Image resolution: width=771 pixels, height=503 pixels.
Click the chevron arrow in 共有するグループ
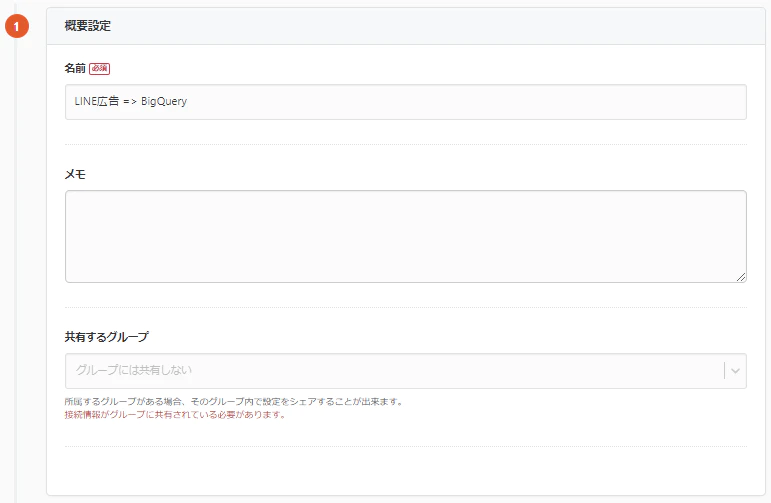point(736,371)
